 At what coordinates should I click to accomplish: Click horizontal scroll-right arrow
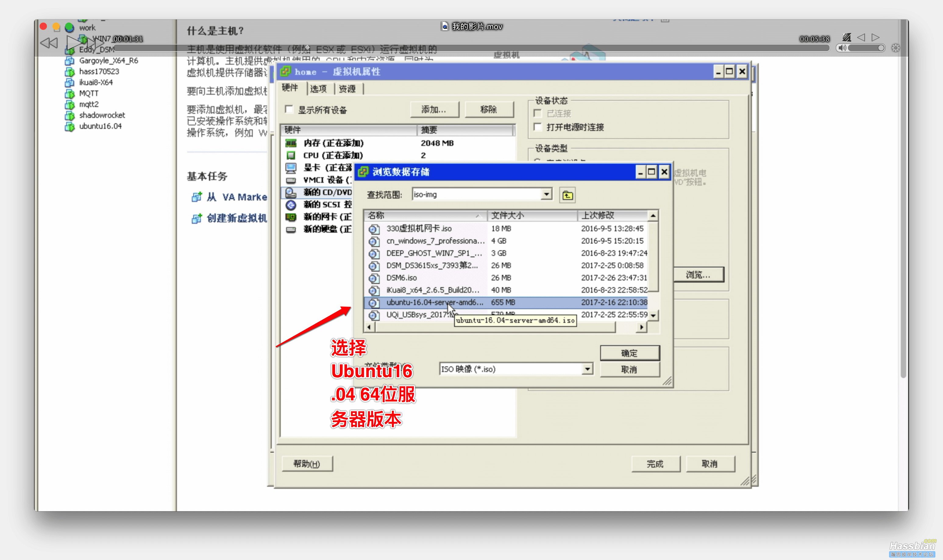[x=642, y=327]
